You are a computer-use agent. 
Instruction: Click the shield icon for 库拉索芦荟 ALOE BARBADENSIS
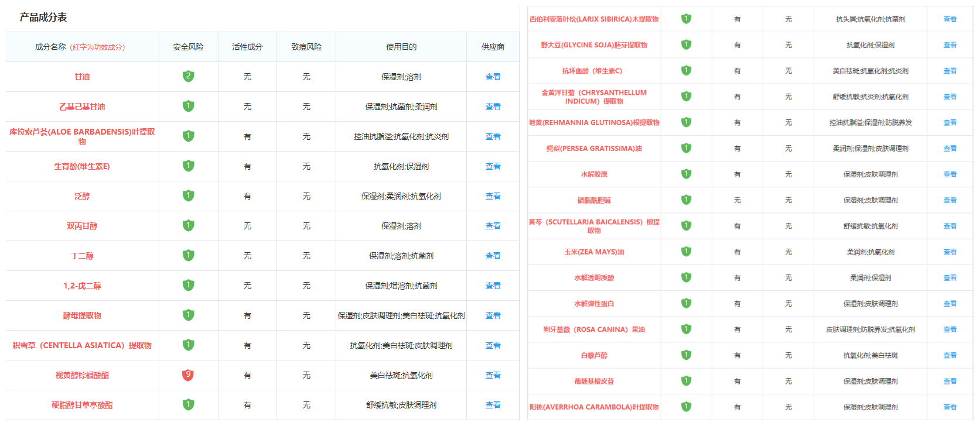(x=188, y=136)
